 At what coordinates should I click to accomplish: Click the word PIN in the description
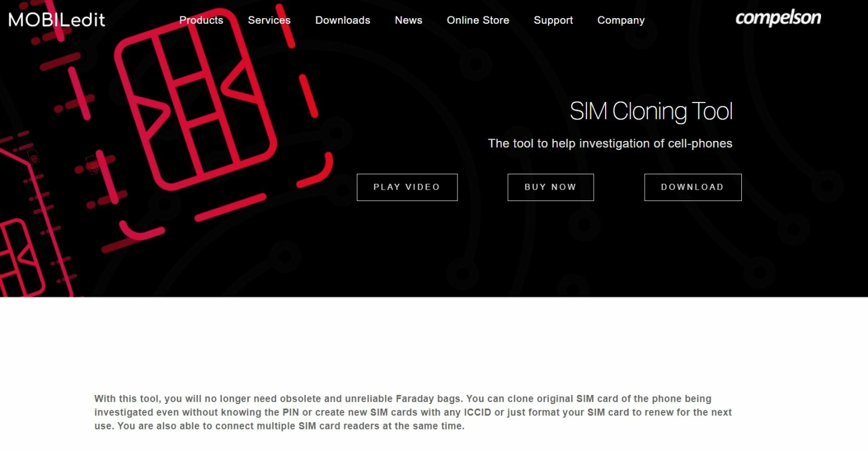coord(291,413)
